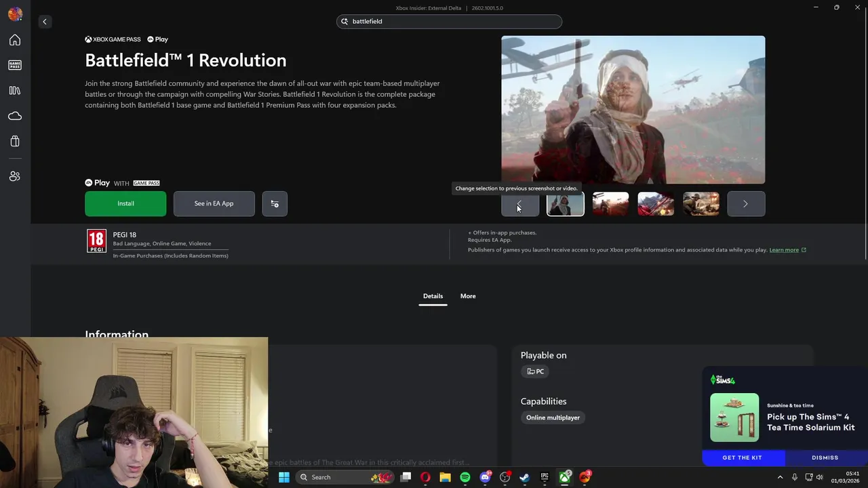The height and width of the screenshot is (488, 868).
Task: Click the PEGI 18 rating badge
Action: (x=96, y=241)
